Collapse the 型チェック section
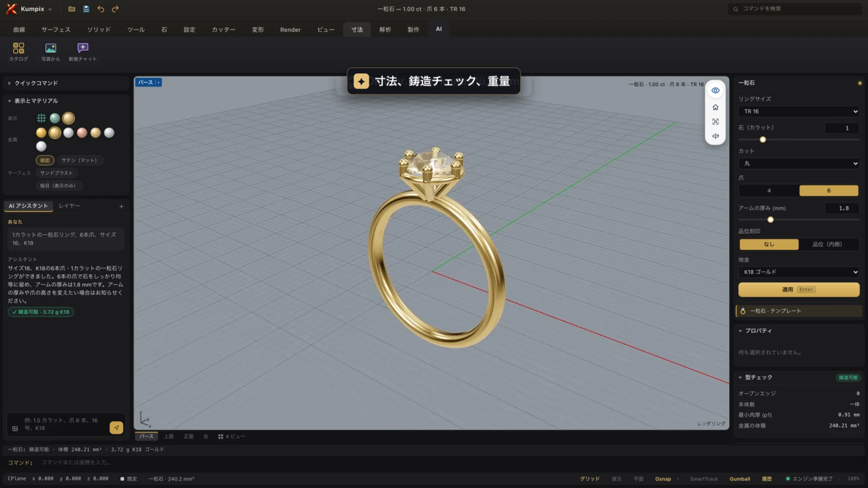The image size is (868, 488). [759, 377]
